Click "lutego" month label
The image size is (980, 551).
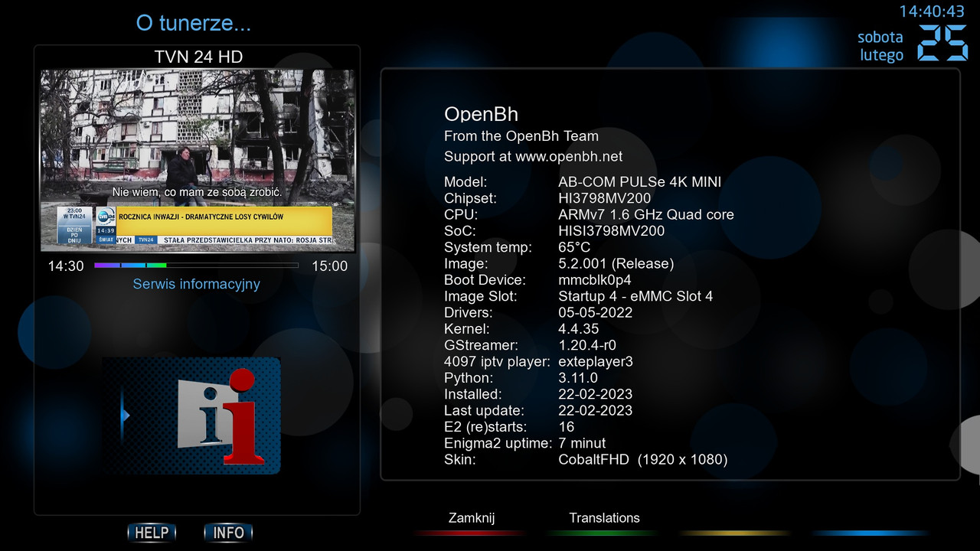click(x=882, y=55)
